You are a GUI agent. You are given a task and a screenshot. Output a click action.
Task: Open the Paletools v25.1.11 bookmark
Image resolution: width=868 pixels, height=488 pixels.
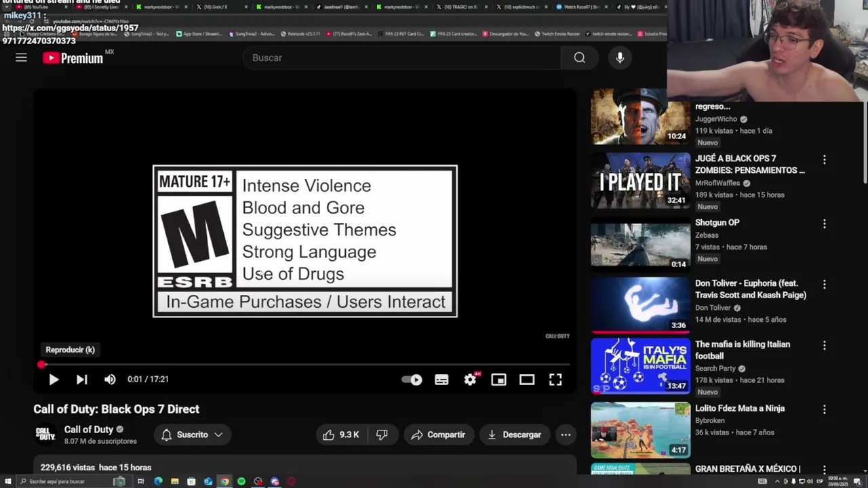click(x=300, y=34)
